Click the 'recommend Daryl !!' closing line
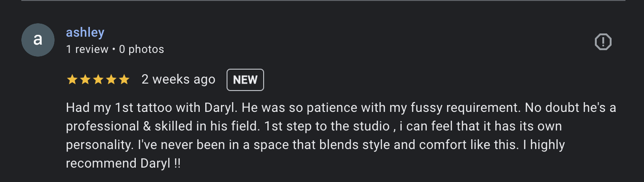644x182 pixels. tap(123, 164)
